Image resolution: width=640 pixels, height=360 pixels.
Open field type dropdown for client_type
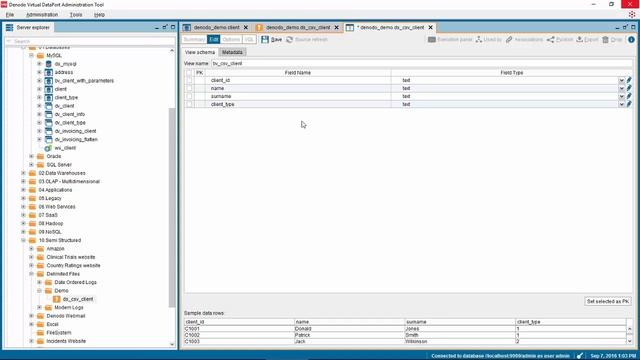click(x=621, y=105)
